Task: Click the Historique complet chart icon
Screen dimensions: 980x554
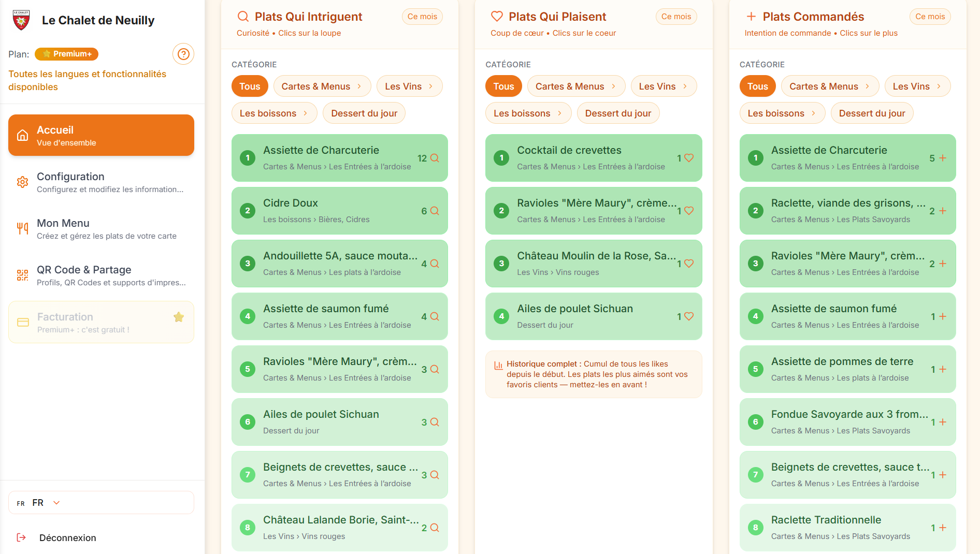Action: click(498, 365)
